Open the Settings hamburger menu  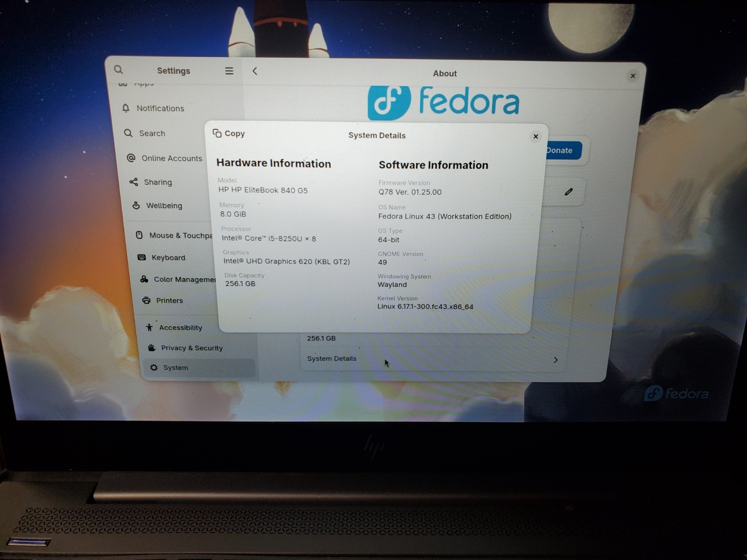(x=229, y=71)
